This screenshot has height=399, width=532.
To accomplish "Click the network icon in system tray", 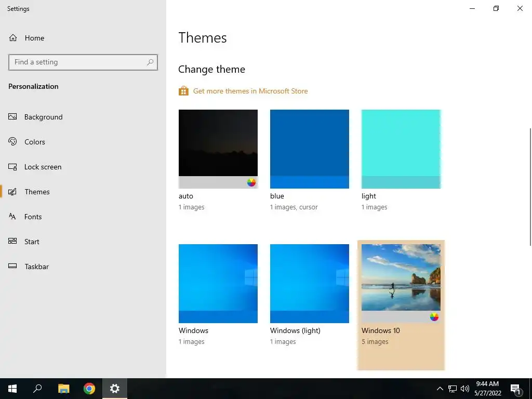I will [453, 389].
